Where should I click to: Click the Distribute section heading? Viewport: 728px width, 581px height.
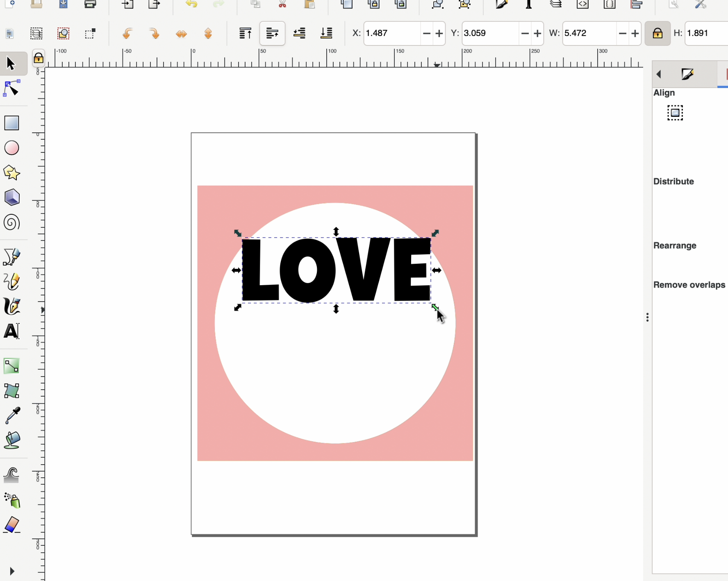coord(673,182)
